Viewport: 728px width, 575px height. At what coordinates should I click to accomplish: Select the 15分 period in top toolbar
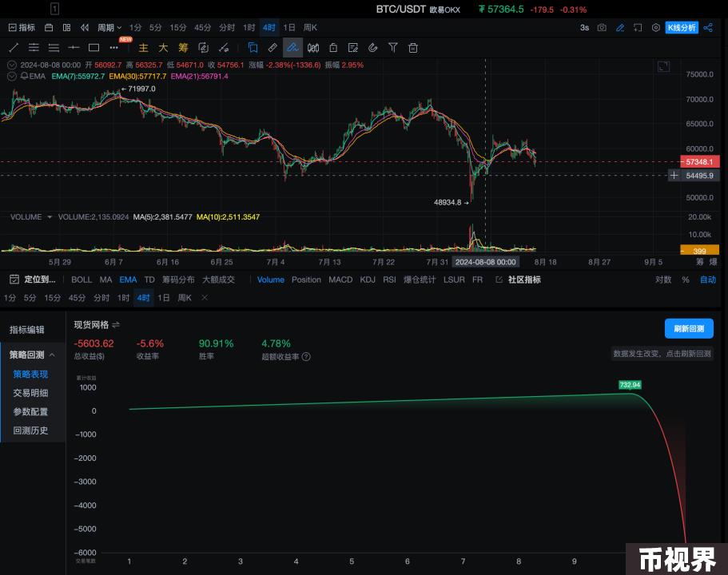click(178, 27)
